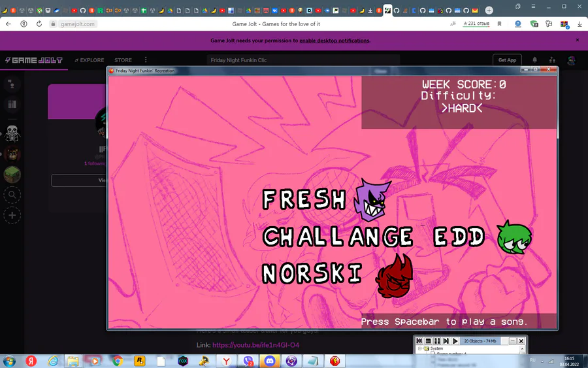Screen dimensions: 588x368
Task: Select the FRESH song
Action: [x=304, y=199]
